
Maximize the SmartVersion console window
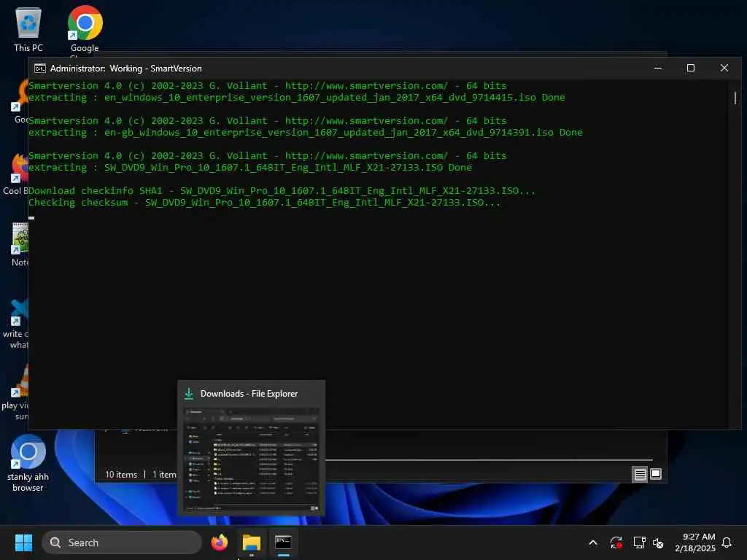point(690,68)
